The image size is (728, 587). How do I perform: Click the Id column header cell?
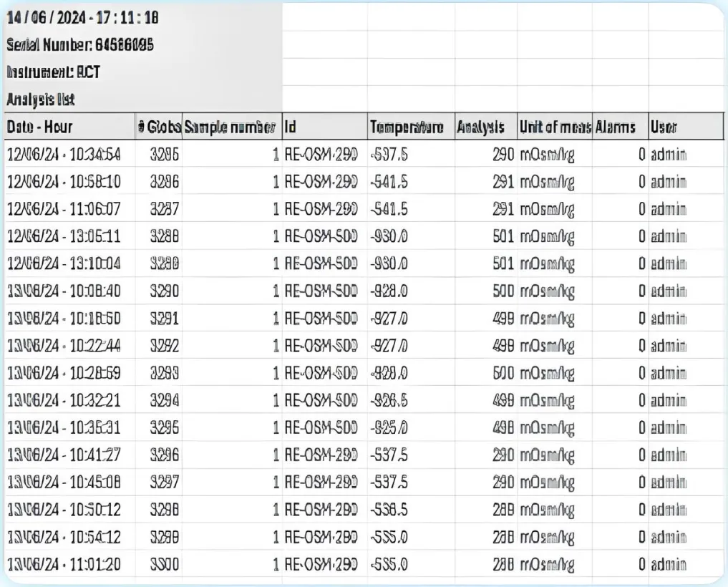324,127
